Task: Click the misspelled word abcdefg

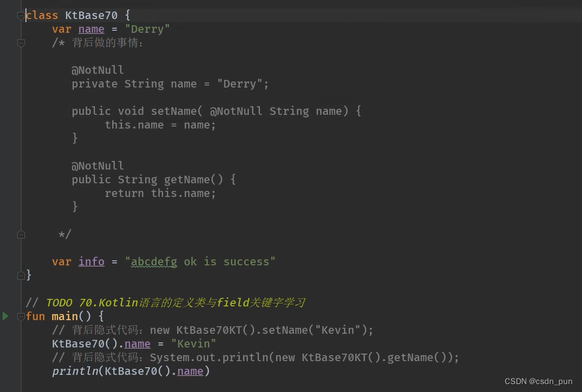Action: click(154, 262)
